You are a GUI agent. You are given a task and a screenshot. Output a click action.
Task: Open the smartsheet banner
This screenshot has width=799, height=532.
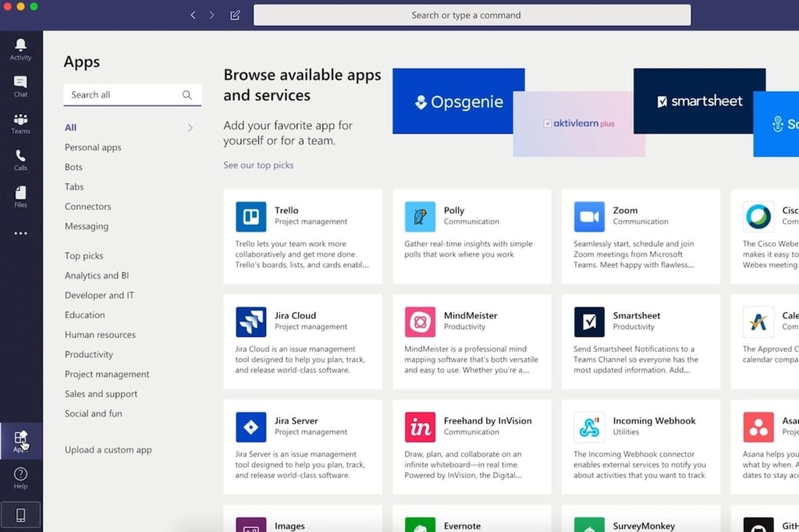click(699, 101)
